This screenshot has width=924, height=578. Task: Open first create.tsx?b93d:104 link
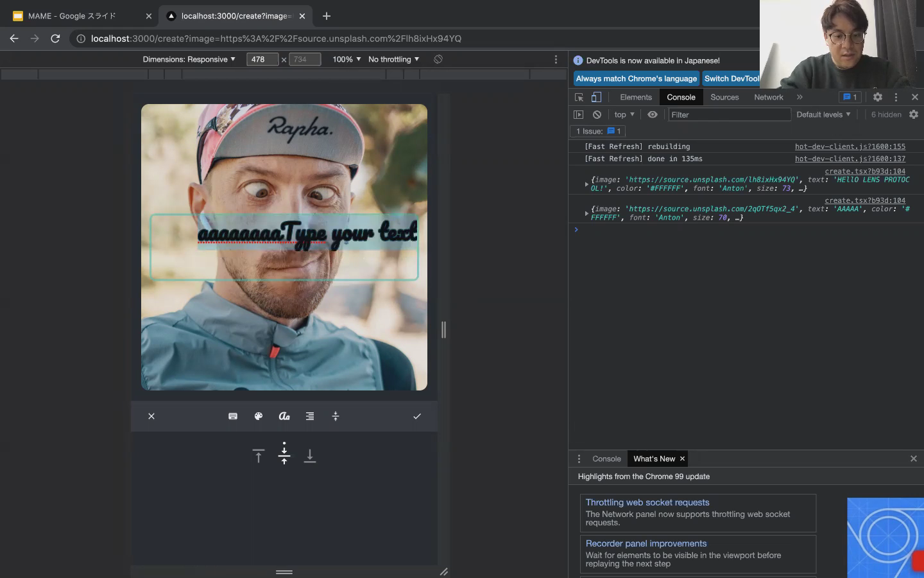point(865,171)
